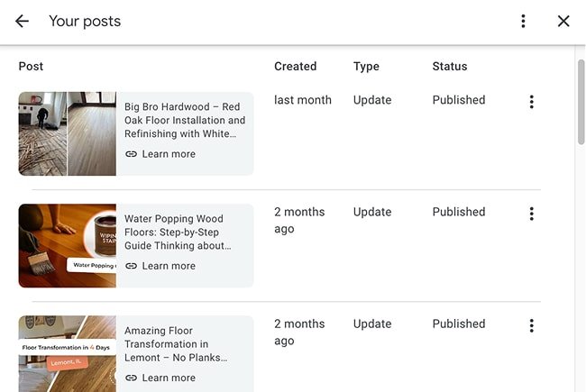Click the vertical scrollbar thumb
Image resolution: width=586 pixels, height=392 pixels.
point(581,99)
